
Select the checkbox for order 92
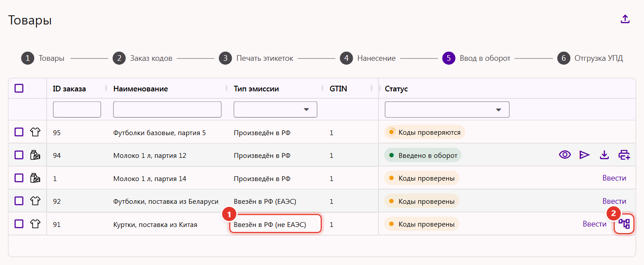(19, 201)
